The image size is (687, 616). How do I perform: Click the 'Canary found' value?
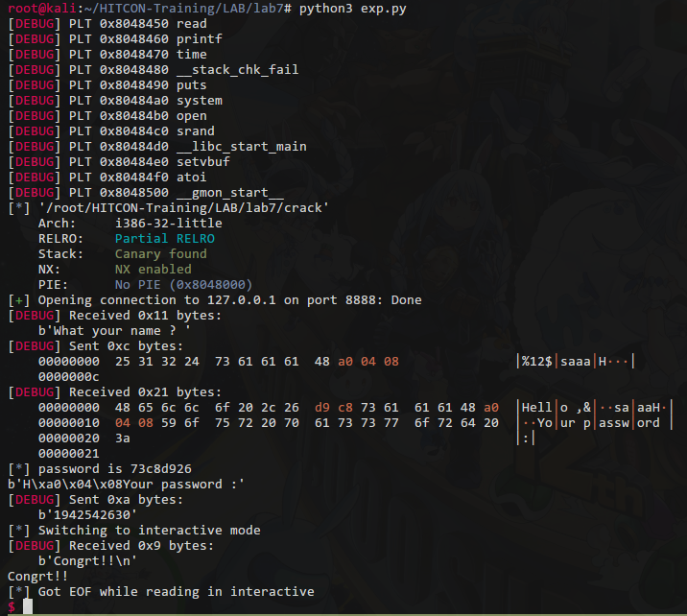[161, 253]
